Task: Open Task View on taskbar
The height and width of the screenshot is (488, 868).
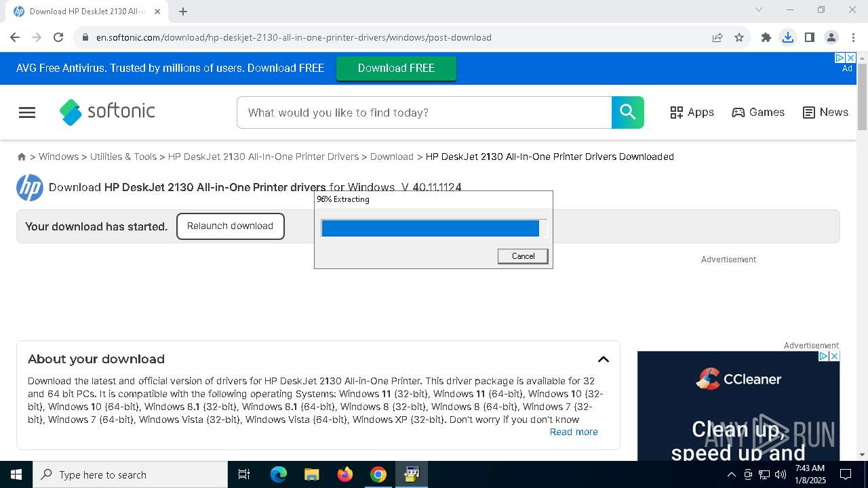Action: [244, 474]
